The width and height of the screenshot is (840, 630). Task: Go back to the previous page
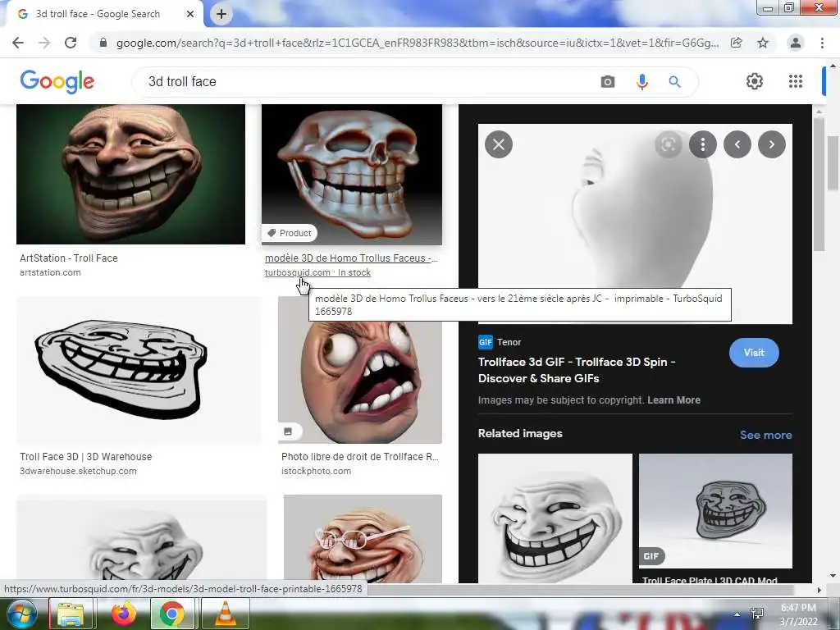[x=18, y=43]
